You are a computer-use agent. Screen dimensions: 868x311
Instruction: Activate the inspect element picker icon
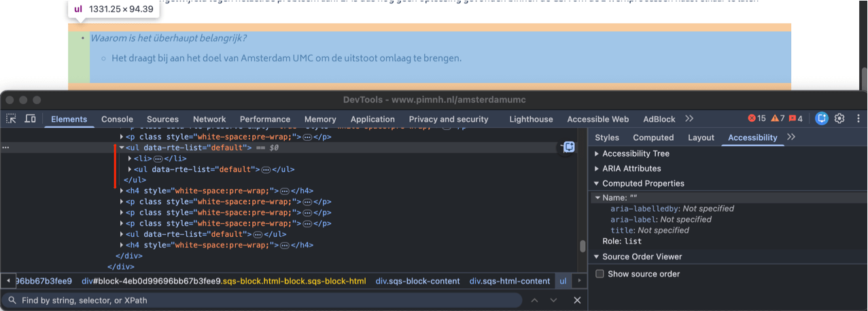pos(12,118)
